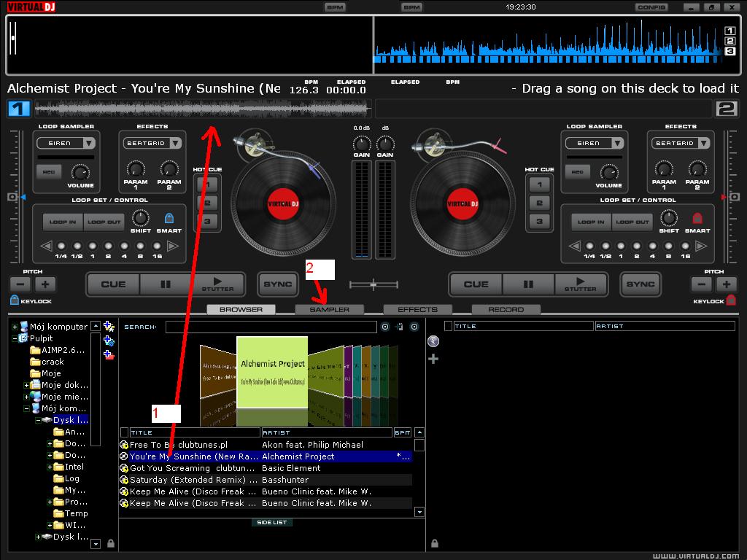
Task: Open the Config menu
Action: pos(651,7)
